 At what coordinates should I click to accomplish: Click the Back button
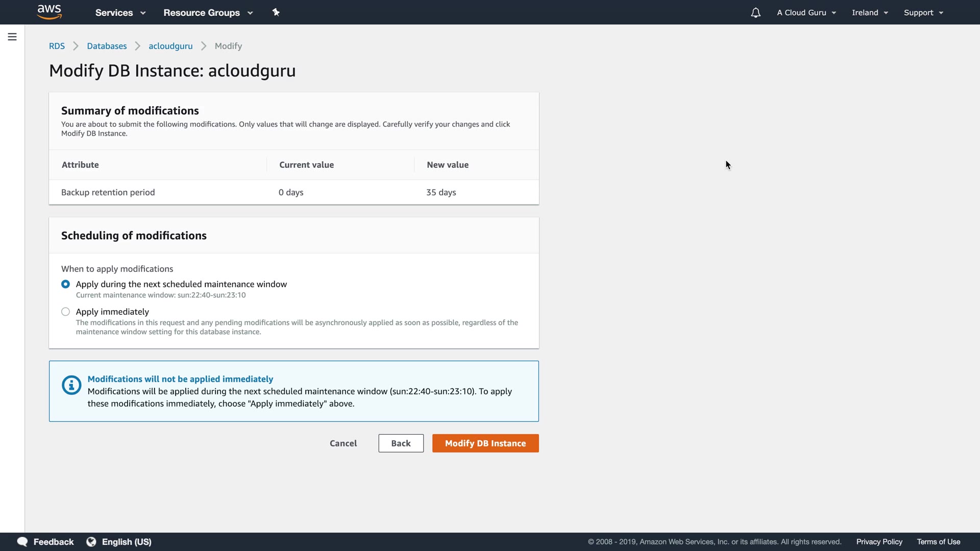pyautogui.click(x=401, y=443)
